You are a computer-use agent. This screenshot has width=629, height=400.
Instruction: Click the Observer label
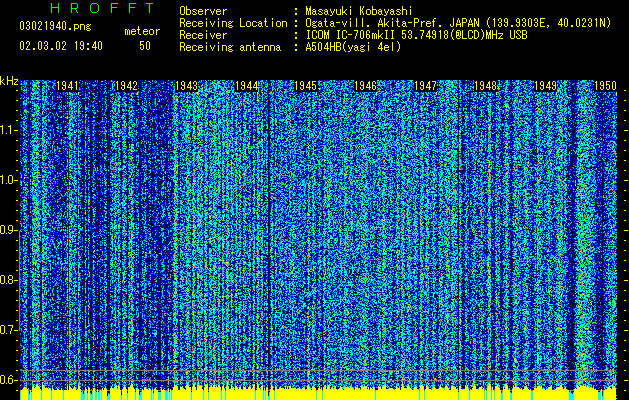203,11
